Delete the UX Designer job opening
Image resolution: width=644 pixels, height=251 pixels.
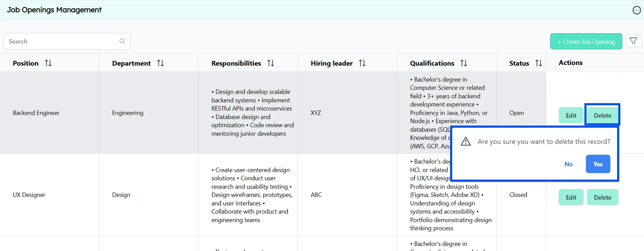(602, 197)
